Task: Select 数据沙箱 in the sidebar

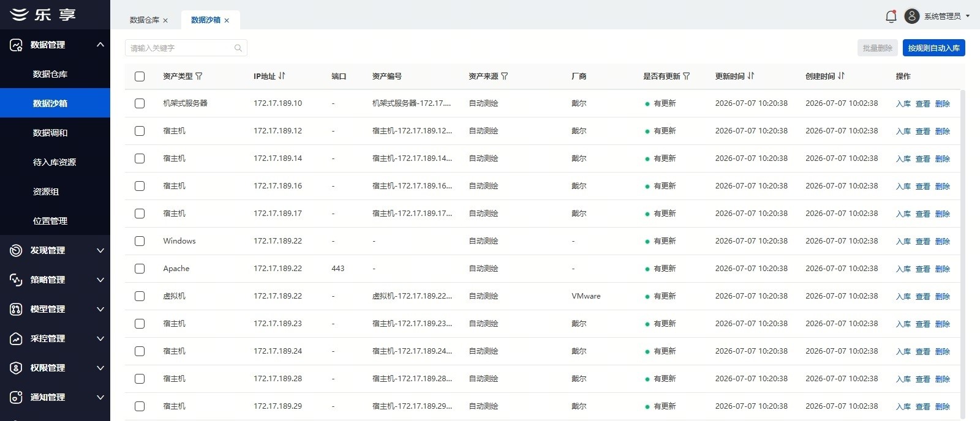Action: [x=55, y=103]
